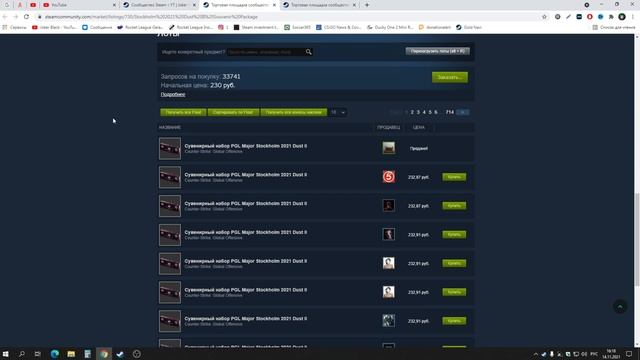Bookmark this page with the star icon
The width and height of the screenshot is (640, 360).
click(544, 17)
